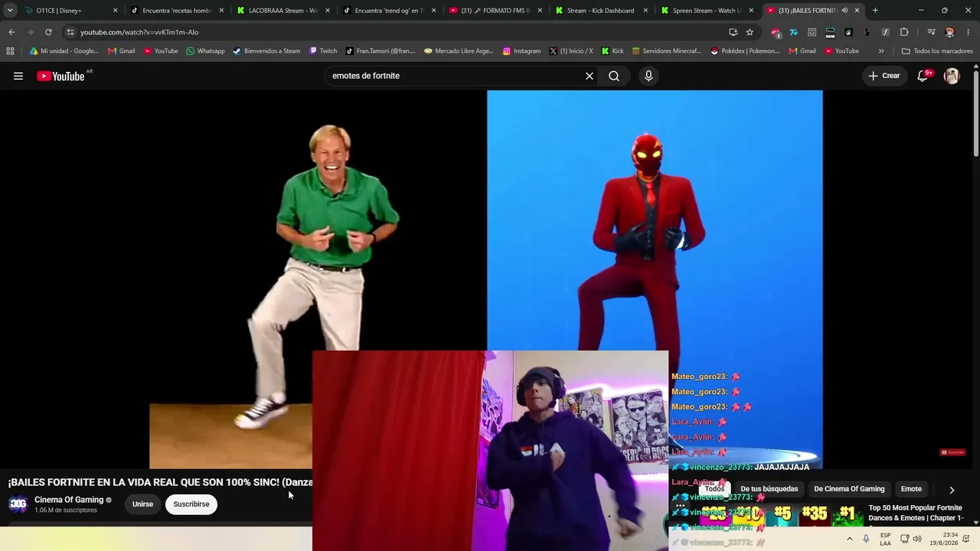Open the Whatsapp bookmark
Image resolution: width=980 pixels, height=551 pixels.
[205, 51]
